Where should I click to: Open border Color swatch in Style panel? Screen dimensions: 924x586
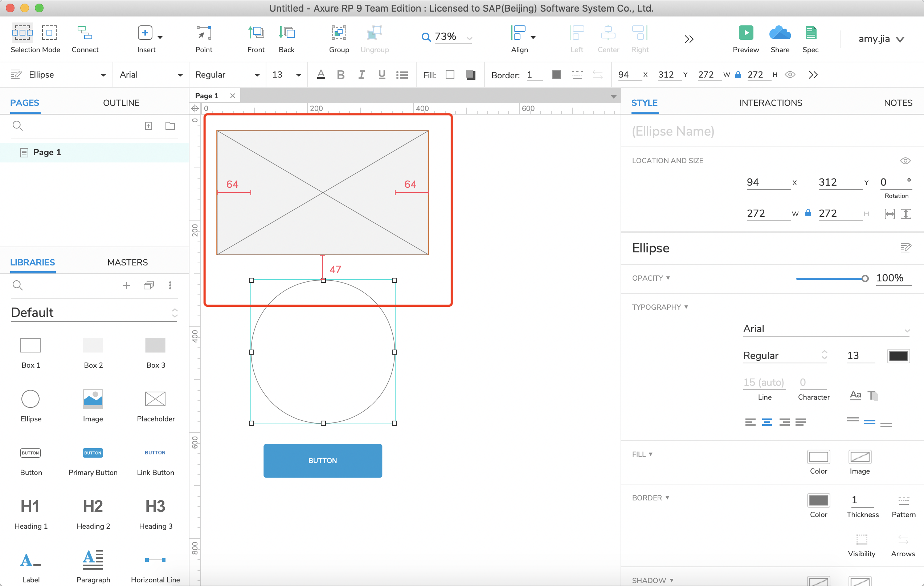(818, 500)
